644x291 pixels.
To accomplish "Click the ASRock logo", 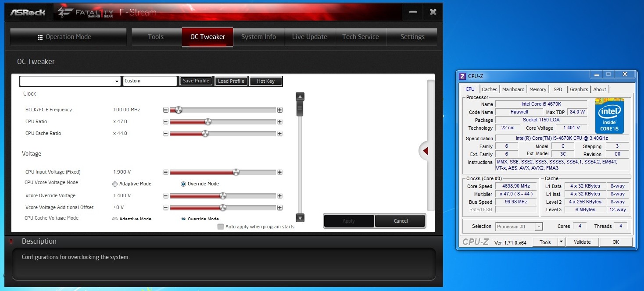I will [28, 12].
